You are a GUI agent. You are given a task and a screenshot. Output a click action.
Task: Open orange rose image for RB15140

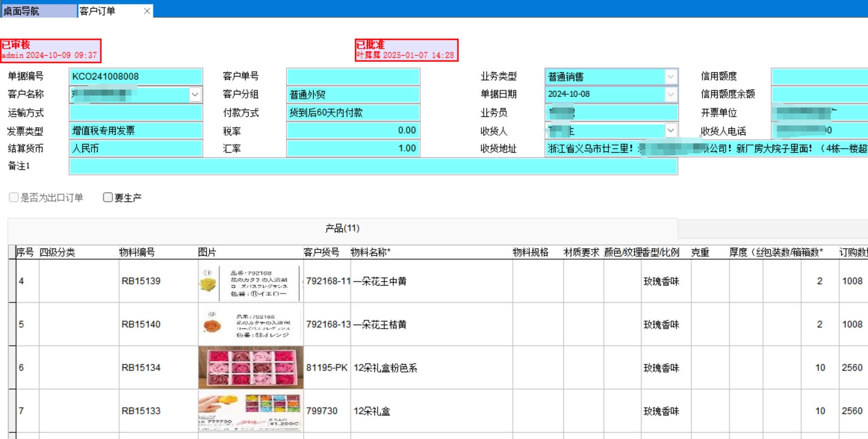(250, 325)
